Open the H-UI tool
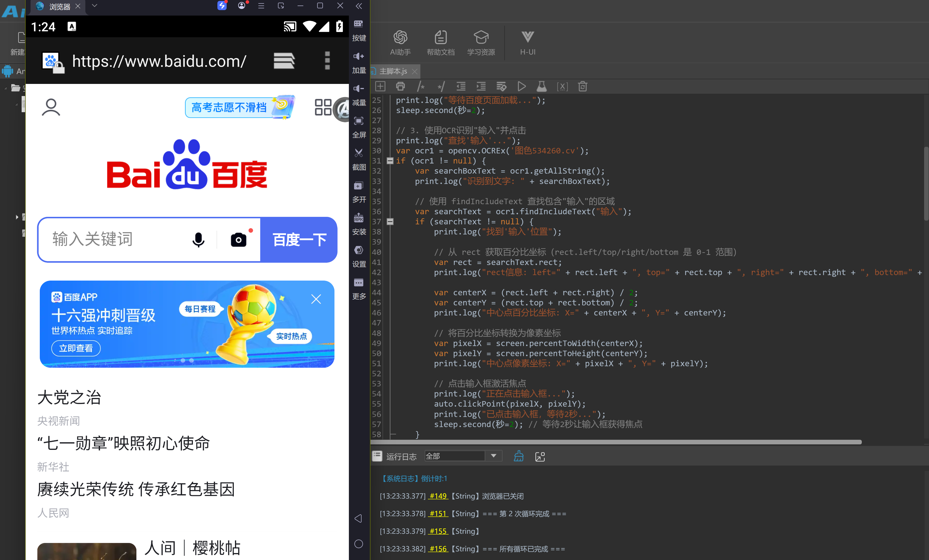 [x=527, y=43]
